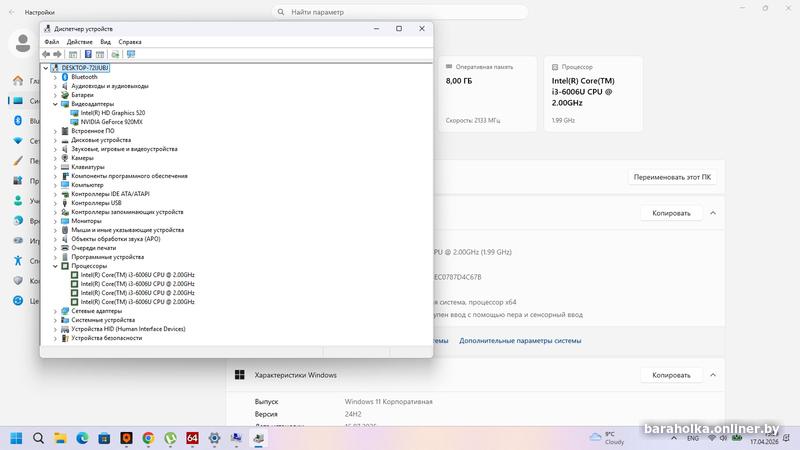Click the Bluetooth icon in device tree
Screen dimensions: 800x450
pyautogui.click(x=65, y=77)
